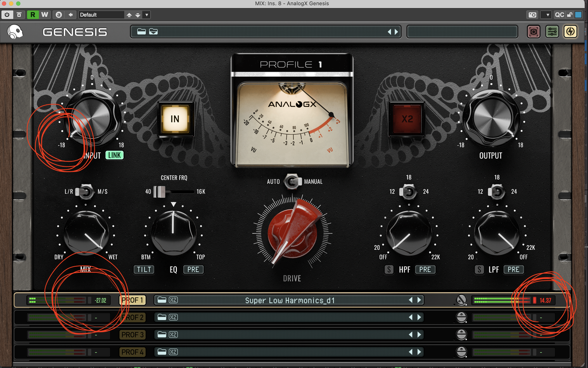Image resolution: width=588 pixels, height=368 pixels.
Task: Click the red square icon in header
Action: pos(533,32)
